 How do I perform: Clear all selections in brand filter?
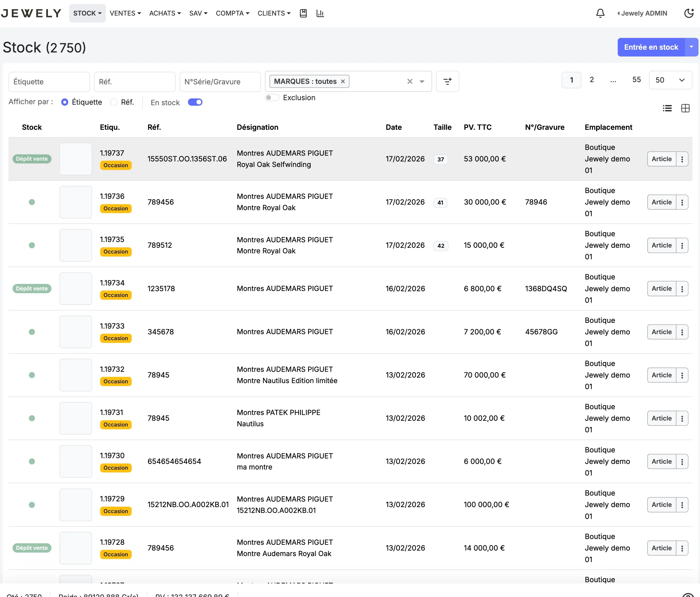pyautogui.click(x=410, y=82)
